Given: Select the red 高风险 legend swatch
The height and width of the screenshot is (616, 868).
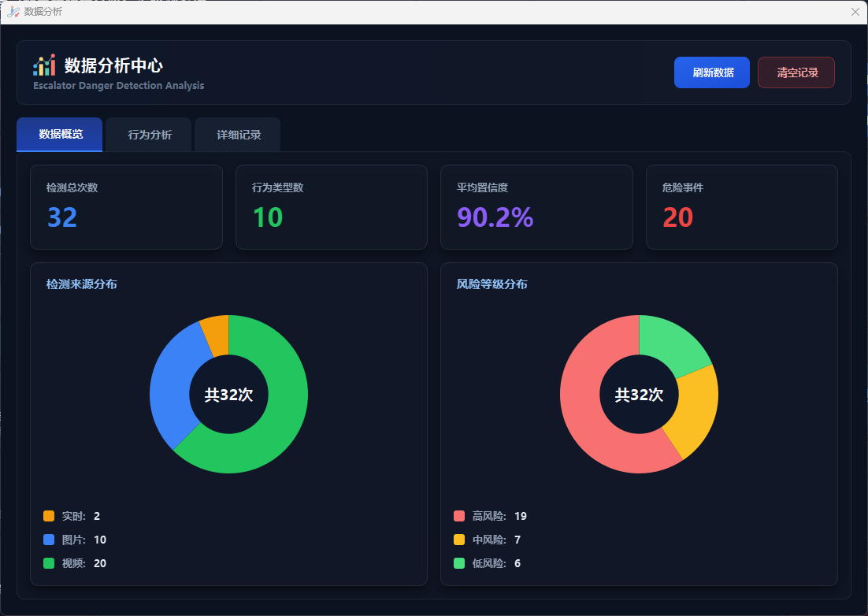Looking at the screenshot, I should [459, 516].
